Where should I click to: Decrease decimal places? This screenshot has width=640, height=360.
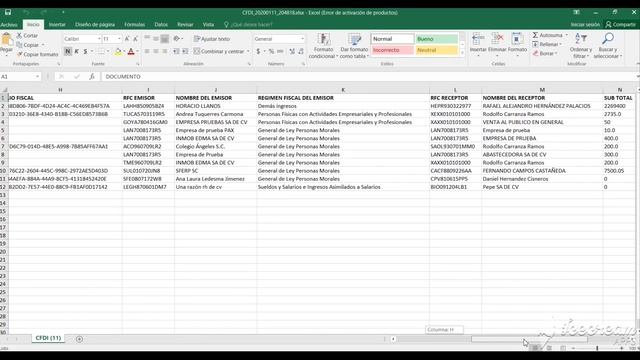point(301,51)
